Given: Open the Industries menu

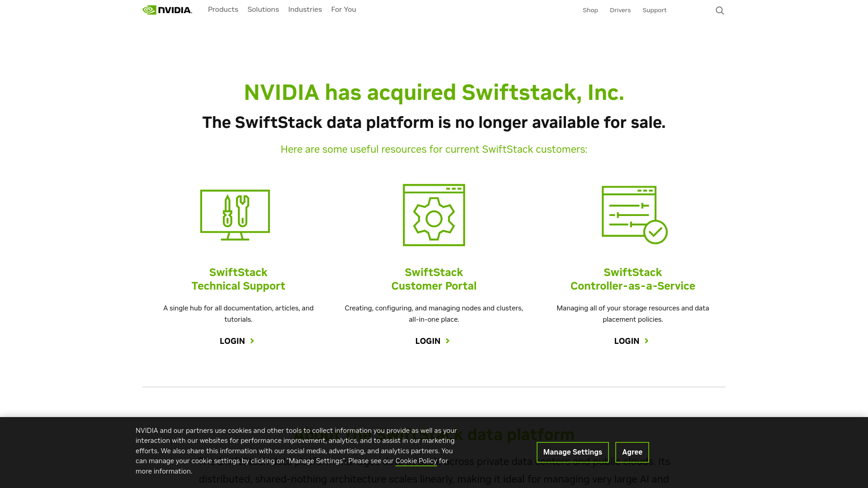Looking at the screenshot, I should click(305, 9).
